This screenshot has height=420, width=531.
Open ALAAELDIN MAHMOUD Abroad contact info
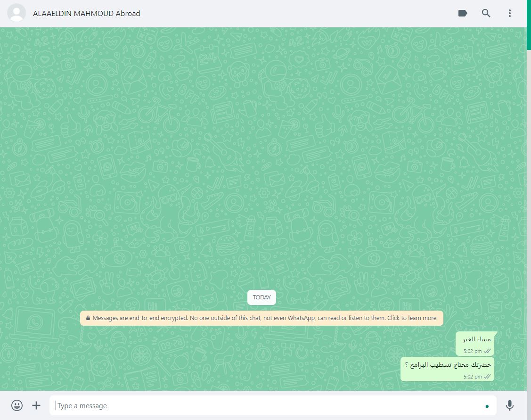pyautogui.click(x=87, y=14)
